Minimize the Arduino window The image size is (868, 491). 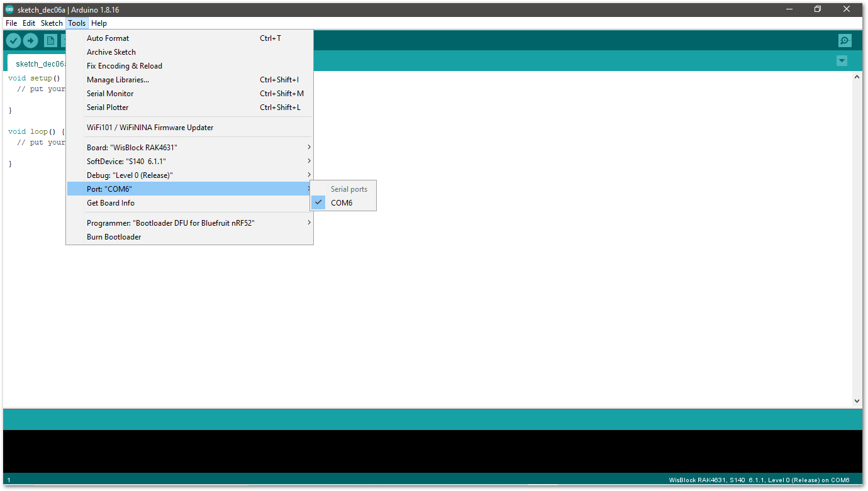pos(789,9)
